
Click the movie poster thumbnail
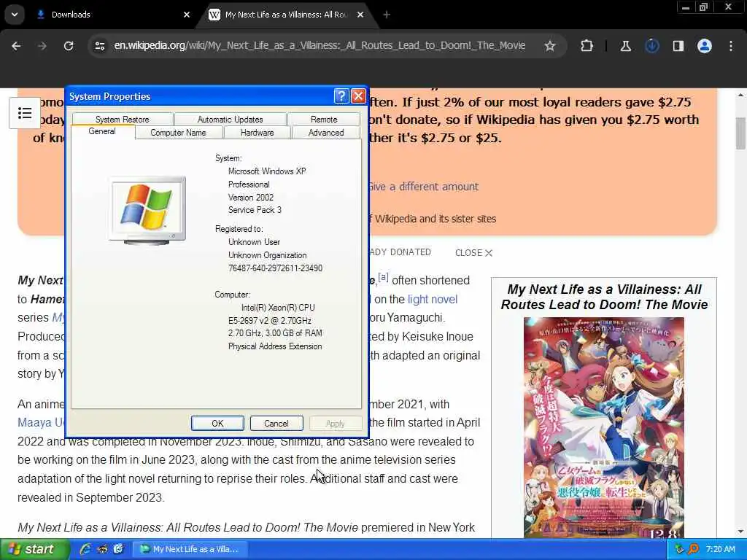(x=603, y=427)
